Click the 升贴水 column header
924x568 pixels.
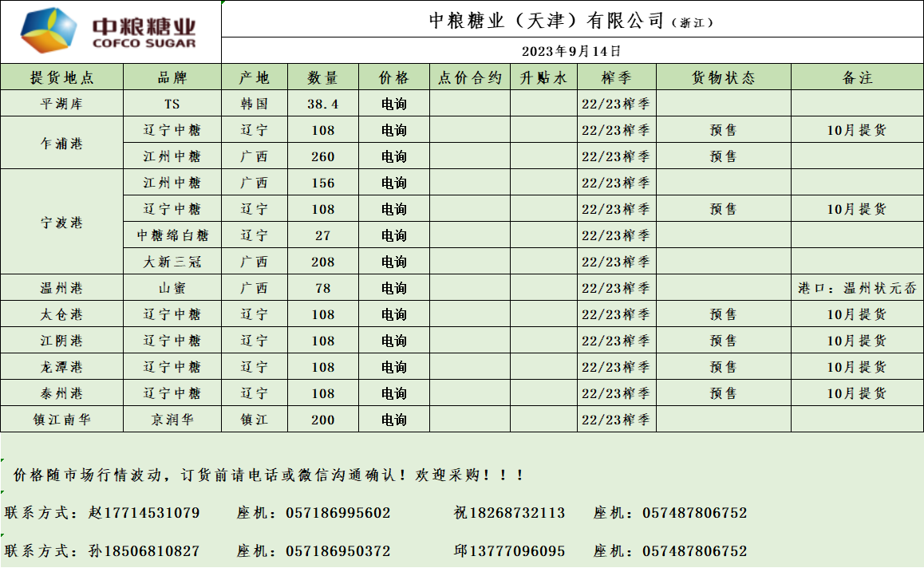tap(543, 78)
